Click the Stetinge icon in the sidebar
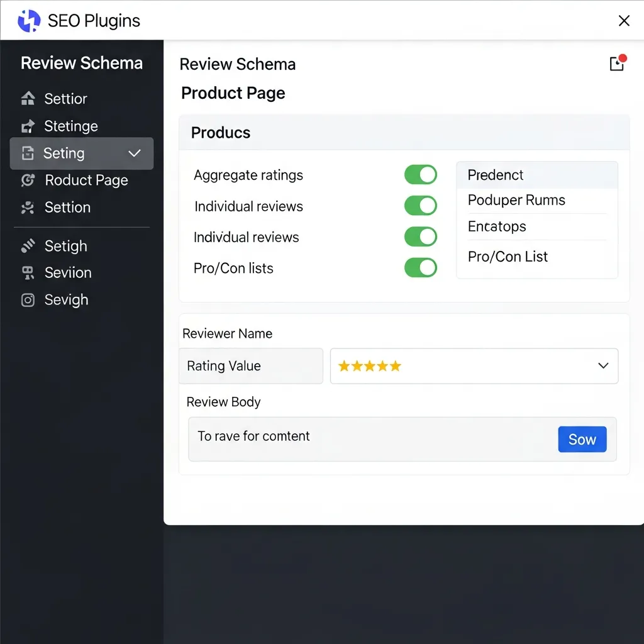Screen dimensions: 644x644 (28, 126)
